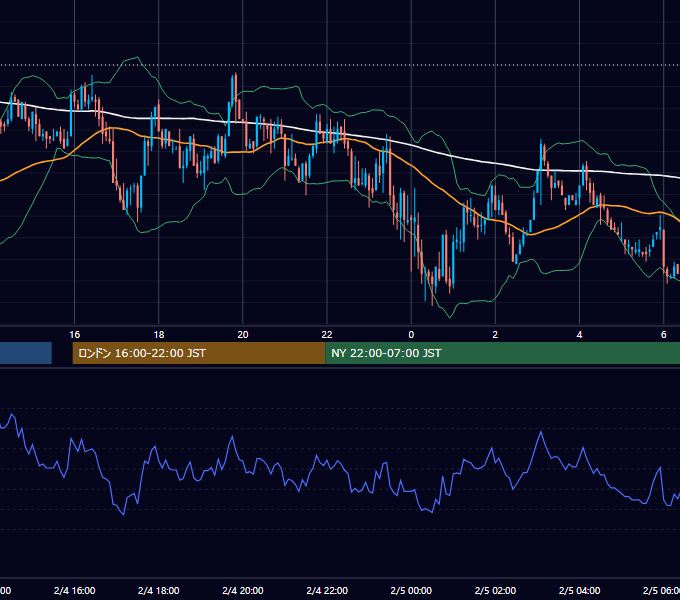Click the 2/5 04:00 indicator axis label
The width and height of the screenshot is (680, 600).
(579, 590)
